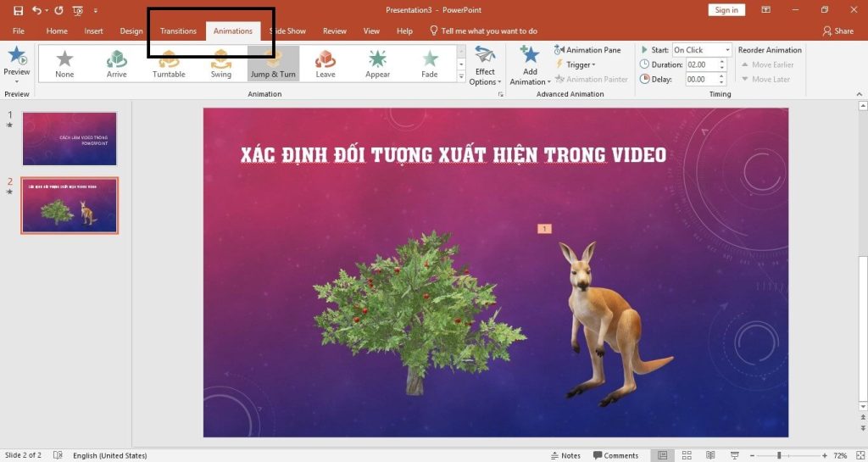The width and height of the screenshot is (868, 462).
Task: Apply the Arrive animation
Action: (117, 64)
